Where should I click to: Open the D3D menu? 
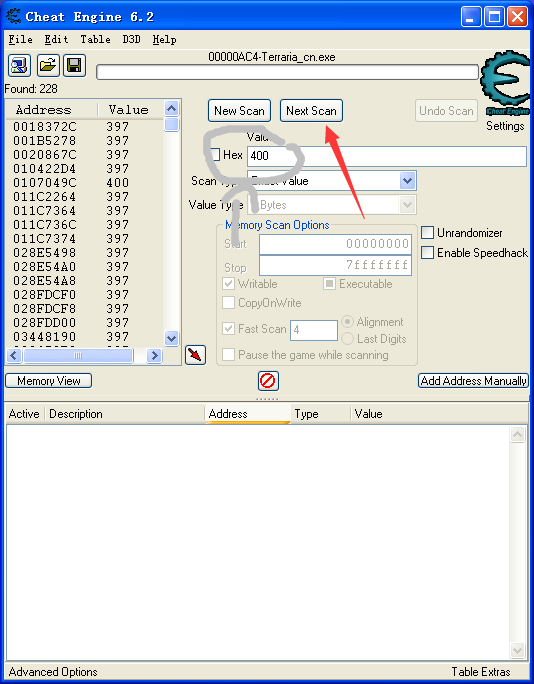pyautogui.click(x=131, y=39)
